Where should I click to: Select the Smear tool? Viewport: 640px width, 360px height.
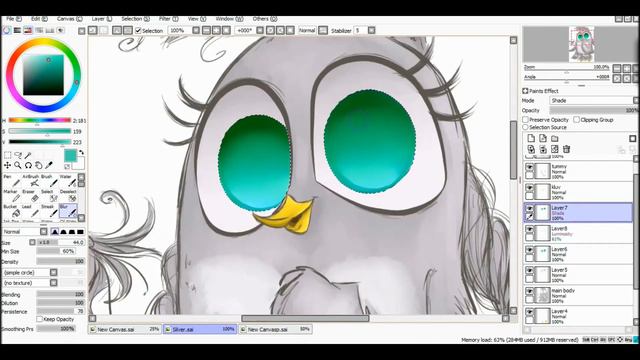50,211
